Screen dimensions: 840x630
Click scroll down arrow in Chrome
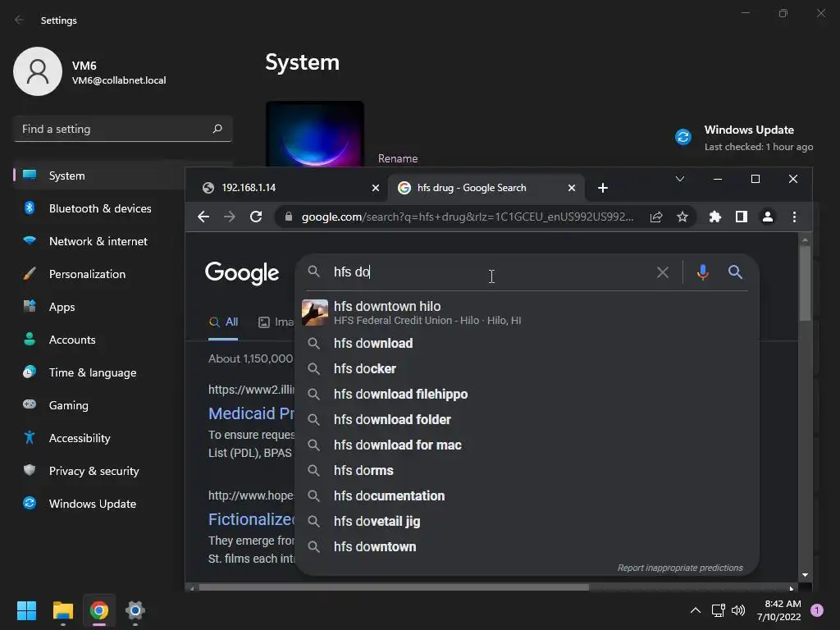[805, 575]
